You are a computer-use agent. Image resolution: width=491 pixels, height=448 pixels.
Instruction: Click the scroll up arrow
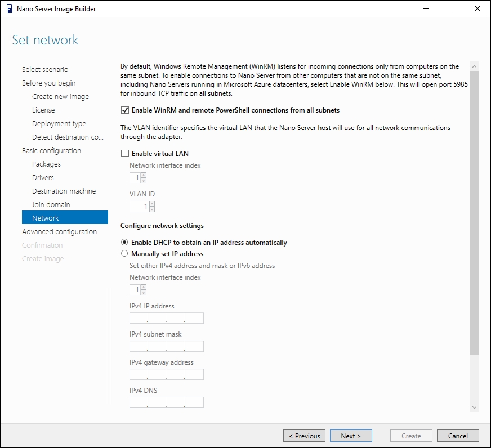pos(475,66)
